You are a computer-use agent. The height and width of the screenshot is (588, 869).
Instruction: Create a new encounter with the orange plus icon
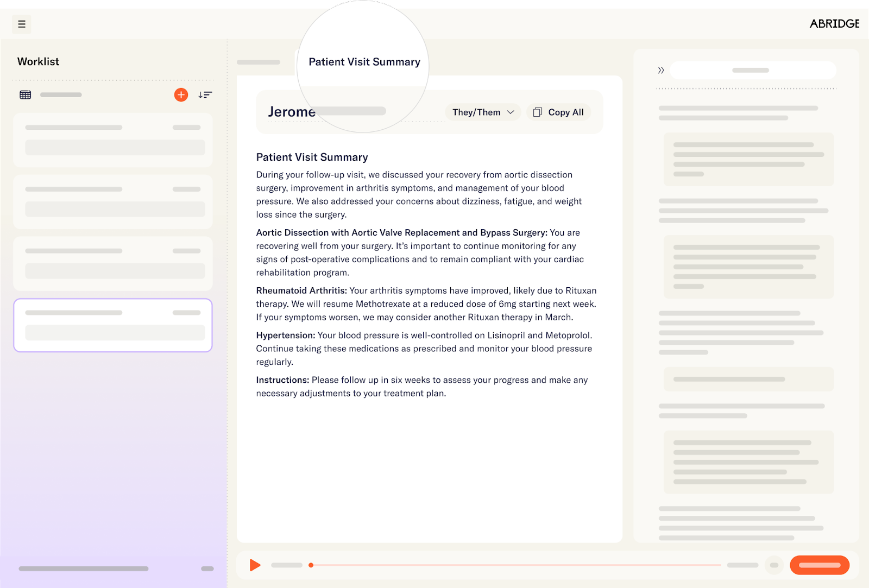click(x=181, y=94)
